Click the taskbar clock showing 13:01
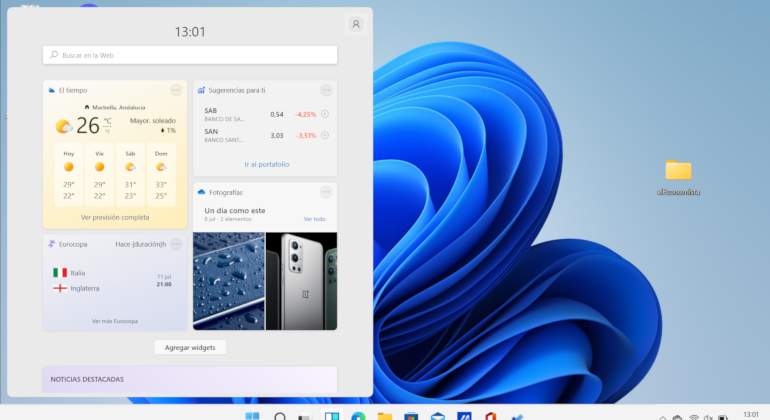Viewport: 770px width, 420px height. click(x=751, y=415)
